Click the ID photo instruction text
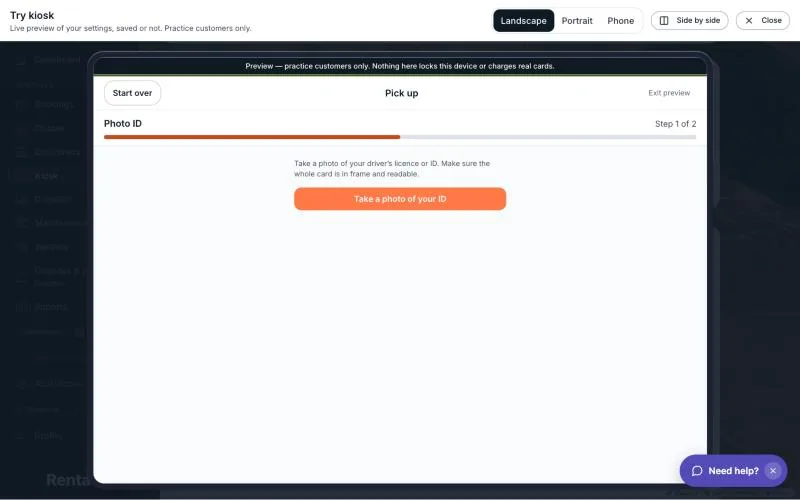This screenshot has width=800, height=500. 392,168
